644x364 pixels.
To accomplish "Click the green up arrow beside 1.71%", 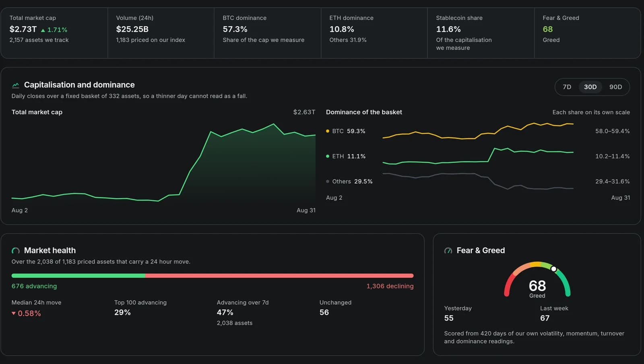I will [x=43, y=30].
